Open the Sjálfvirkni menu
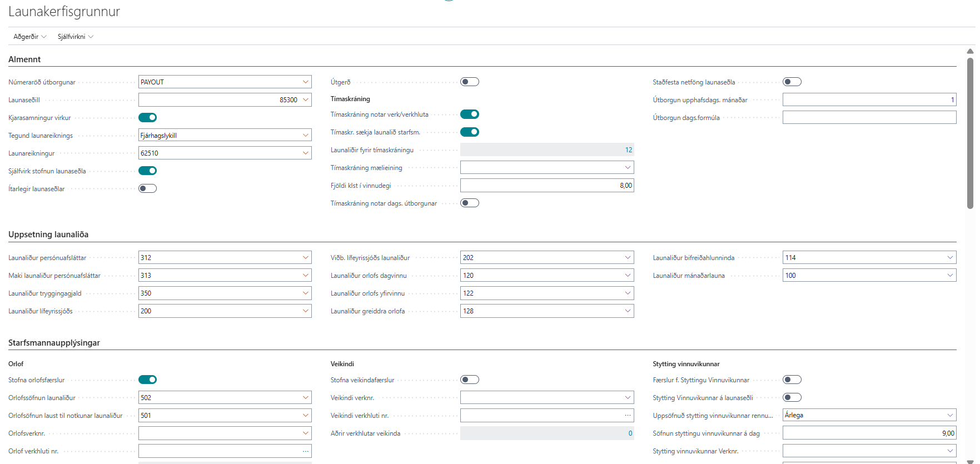The width and height of the screenshot is (980, 464). pyautogui.click(x=75, y=37)
